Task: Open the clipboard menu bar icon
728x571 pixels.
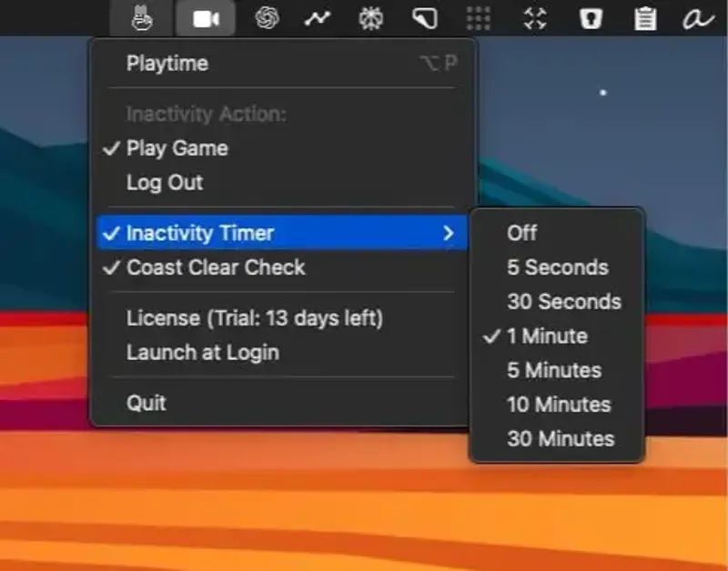Action: tap(646, 17)
